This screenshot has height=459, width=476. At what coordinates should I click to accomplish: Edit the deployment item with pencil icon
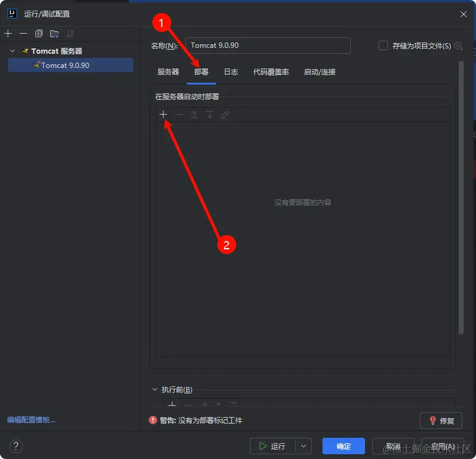tap(225, 115)
